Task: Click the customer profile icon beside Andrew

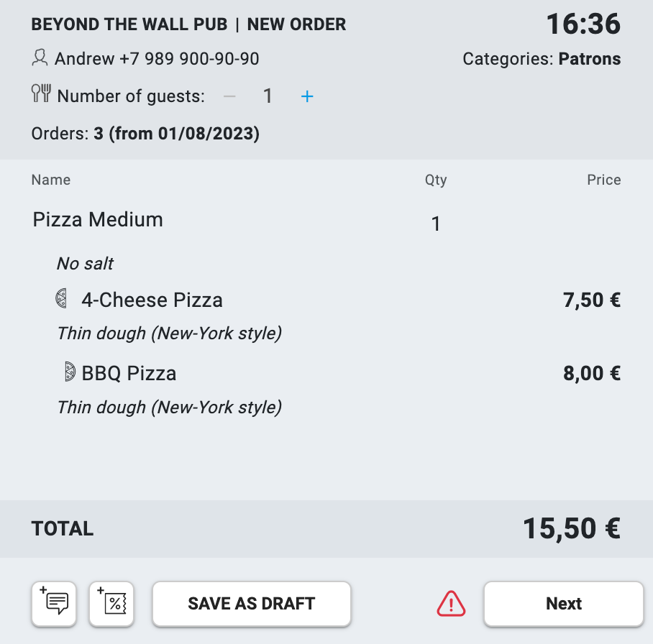Action: click(40, 57)
